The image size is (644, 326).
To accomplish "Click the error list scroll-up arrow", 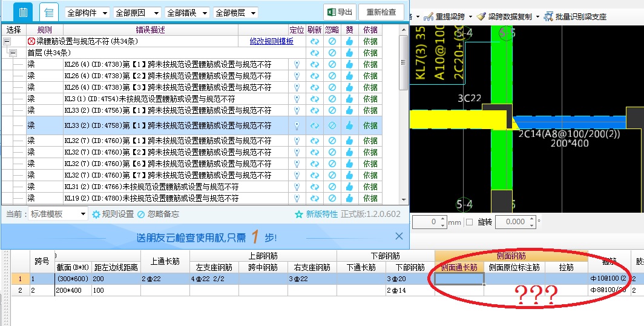I will point(403,30).
